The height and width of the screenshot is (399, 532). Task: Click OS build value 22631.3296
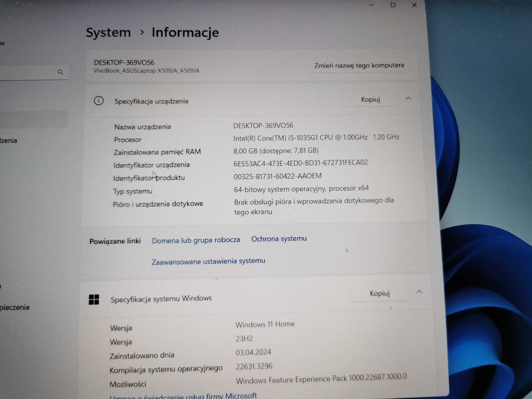[254, 366]
